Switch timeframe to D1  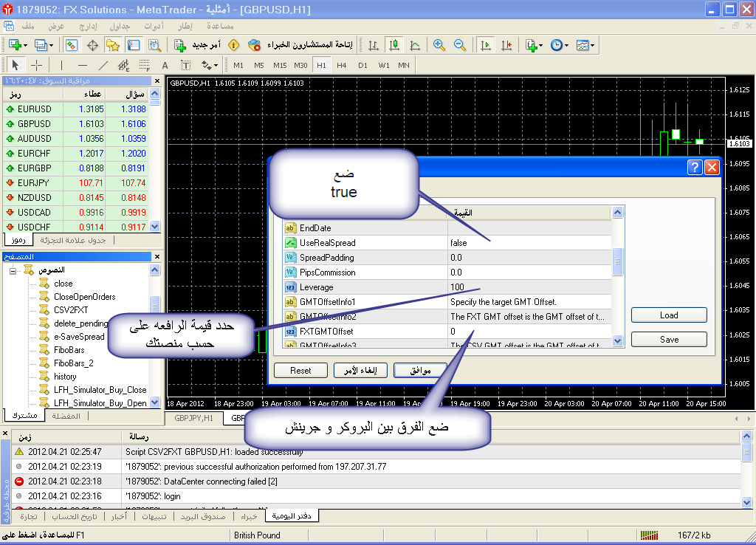tap(362, 65)
